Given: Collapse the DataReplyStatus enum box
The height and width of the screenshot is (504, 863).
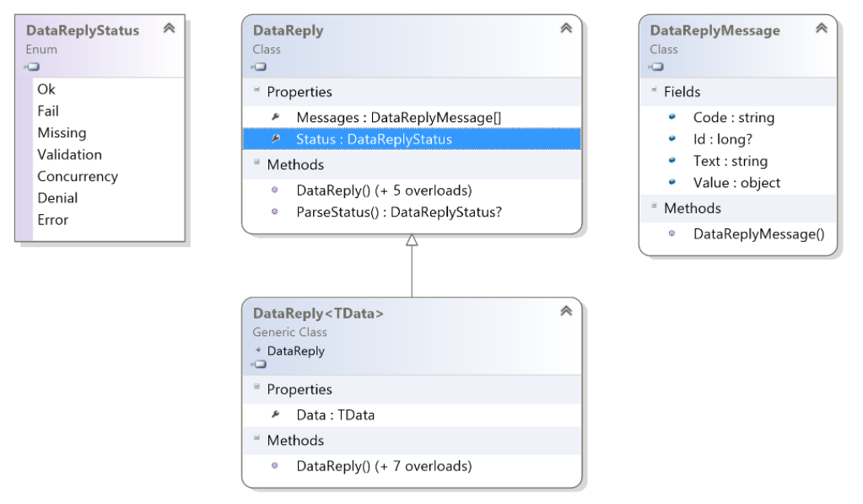Looking at the screenshot, I should coord(169,28).
